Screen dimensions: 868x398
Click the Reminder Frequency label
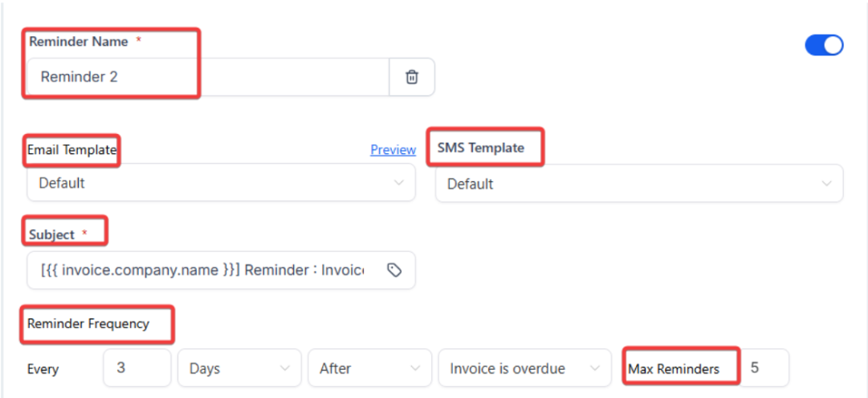point(88,324)
